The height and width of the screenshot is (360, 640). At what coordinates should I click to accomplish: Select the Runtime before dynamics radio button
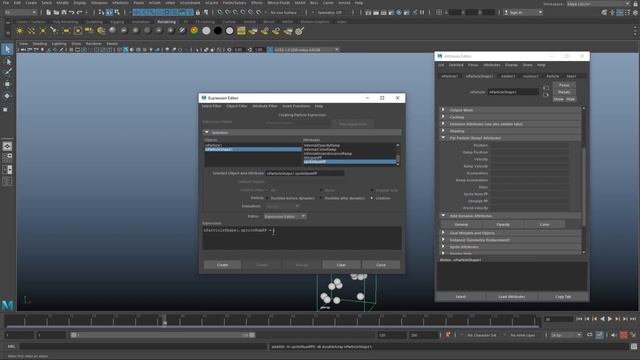pos(268,198)
